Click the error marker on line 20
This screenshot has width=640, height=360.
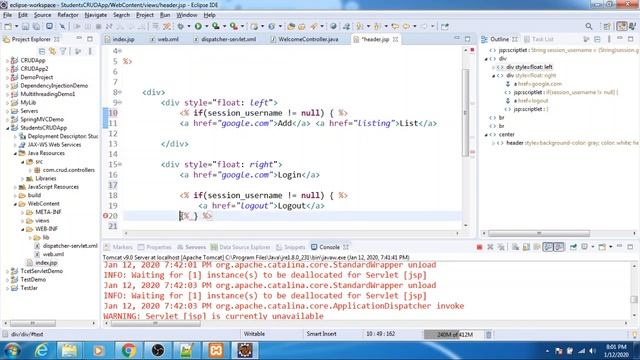[105, 216]
